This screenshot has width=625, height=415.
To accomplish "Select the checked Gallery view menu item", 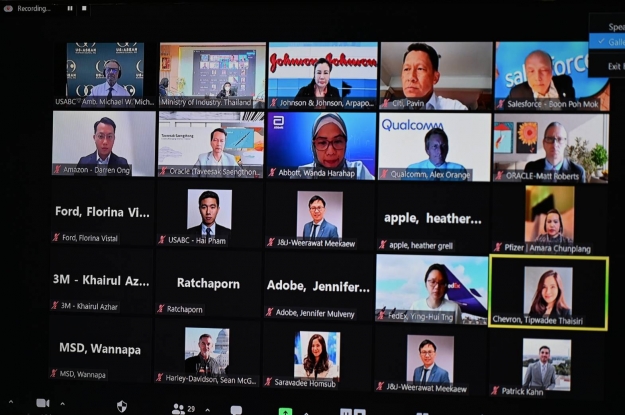I will click(x=607, y=41).
